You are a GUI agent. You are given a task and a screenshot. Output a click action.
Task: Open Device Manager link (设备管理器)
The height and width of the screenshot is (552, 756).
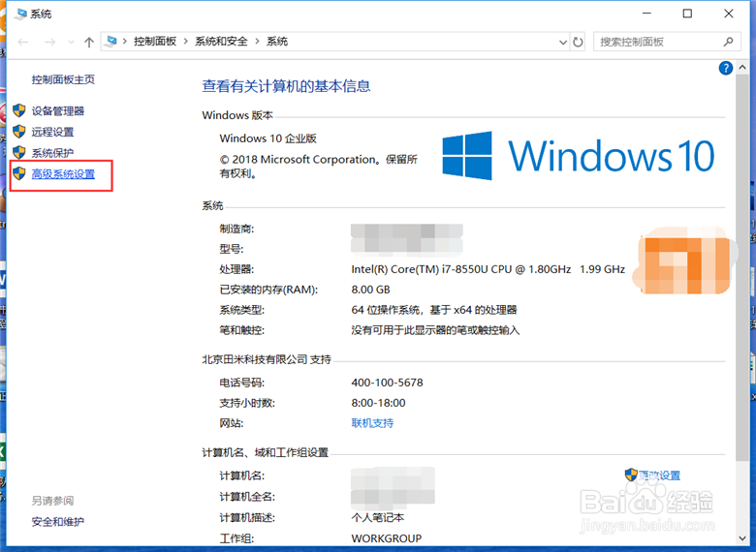click(x=58, y=111)
